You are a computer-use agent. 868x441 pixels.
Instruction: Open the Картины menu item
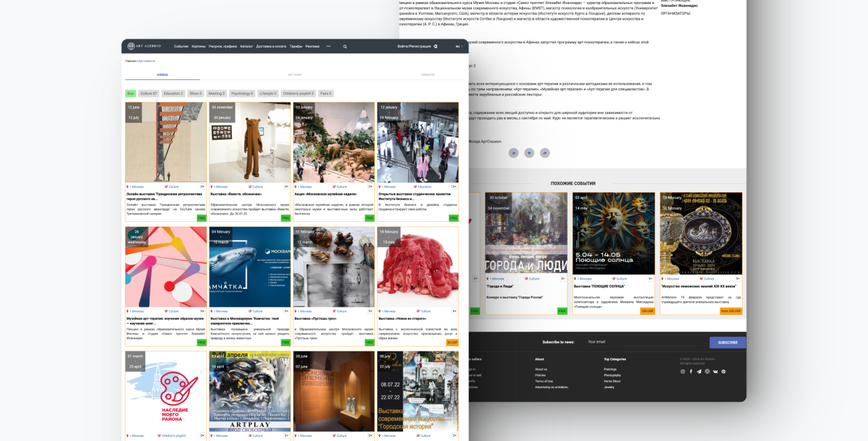pyautogui.click(x=199, y=46)
